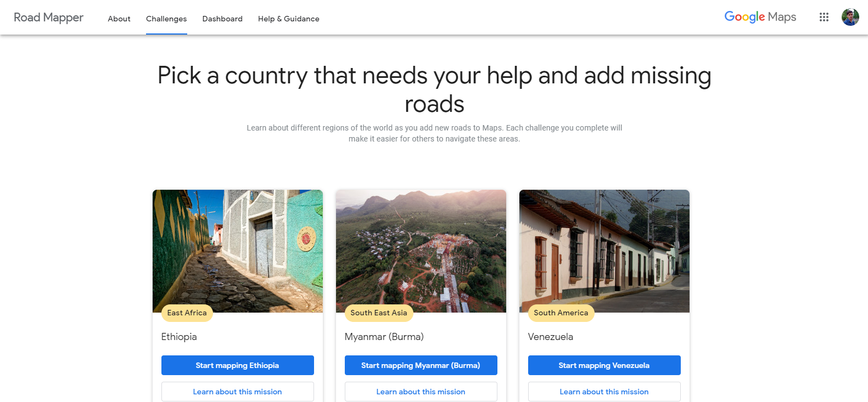Screen dimensions: 868x402
Task: Select the Challenges tab
Action: (166, 19)
